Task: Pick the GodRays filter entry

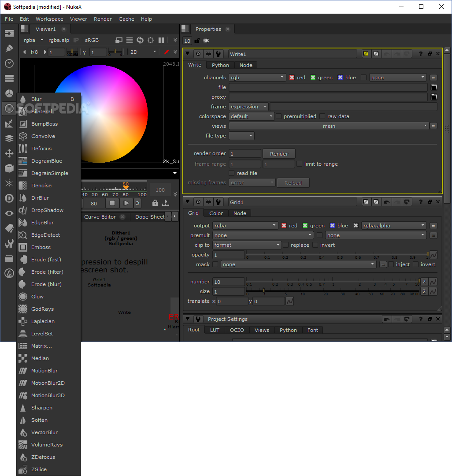Action: pos(48,309)
